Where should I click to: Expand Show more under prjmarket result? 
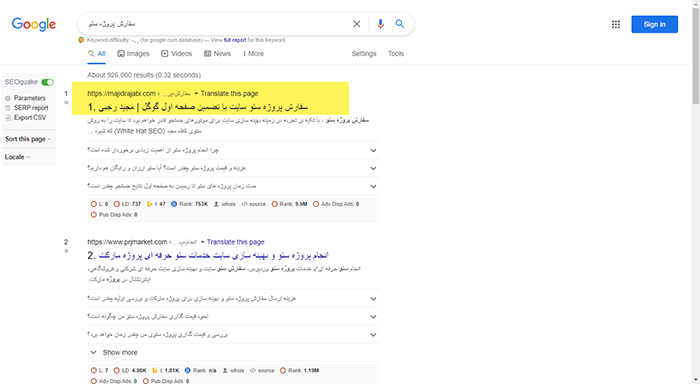[x=114, y=352]
